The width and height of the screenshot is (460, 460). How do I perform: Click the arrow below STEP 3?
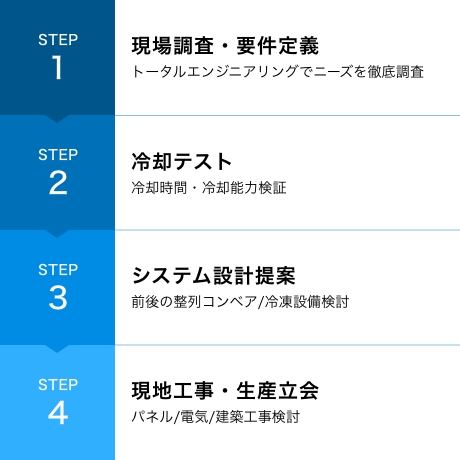(57, 349)
